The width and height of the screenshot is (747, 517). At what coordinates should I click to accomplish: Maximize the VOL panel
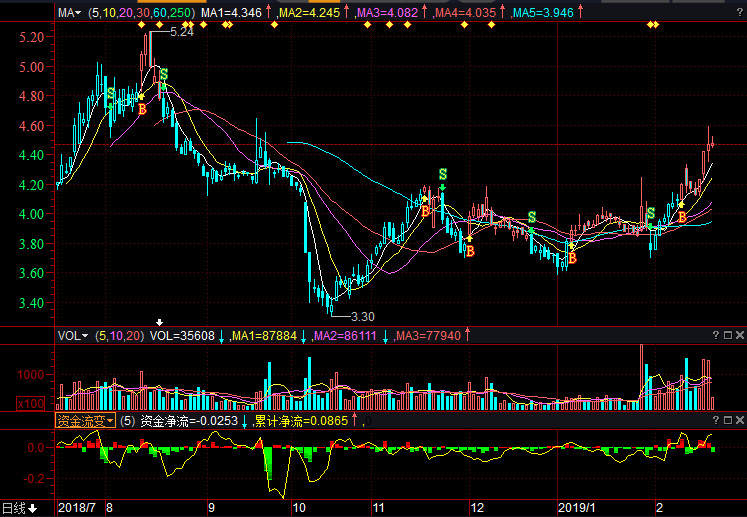click(x=727, y=336)
